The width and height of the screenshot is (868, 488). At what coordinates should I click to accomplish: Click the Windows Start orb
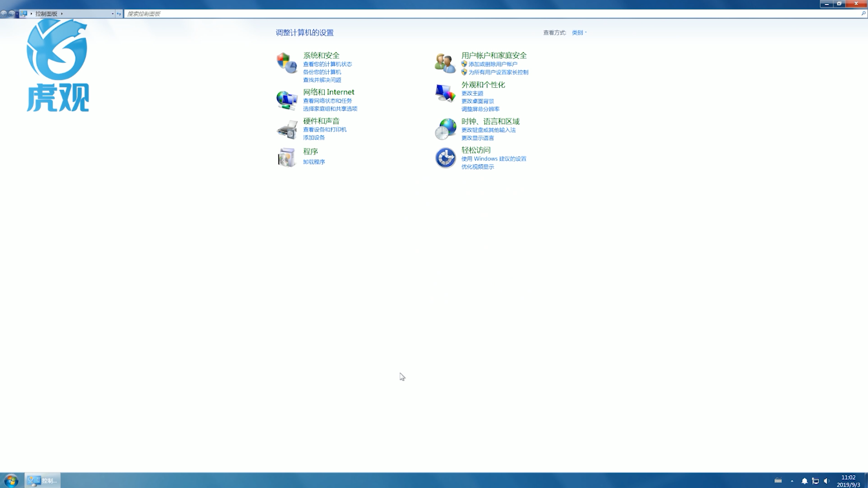(11, 480)
